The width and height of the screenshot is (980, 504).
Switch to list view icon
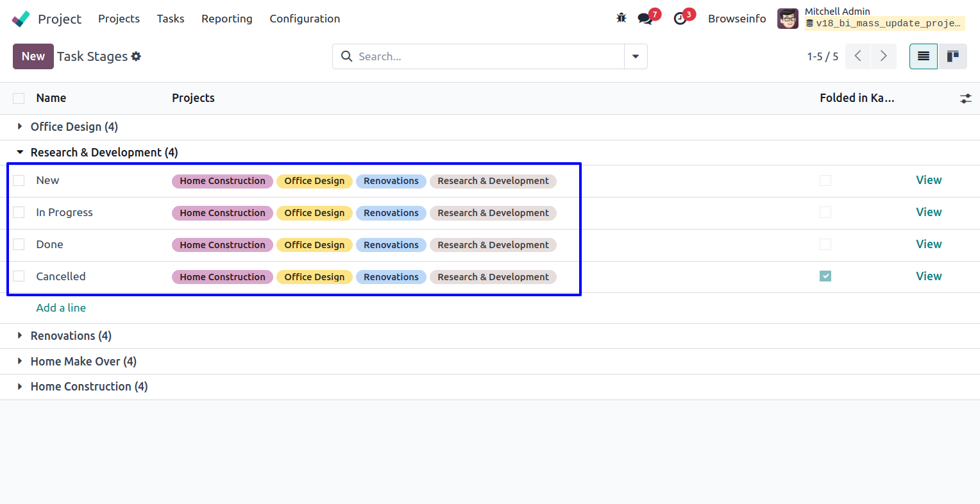pos(923,56)
